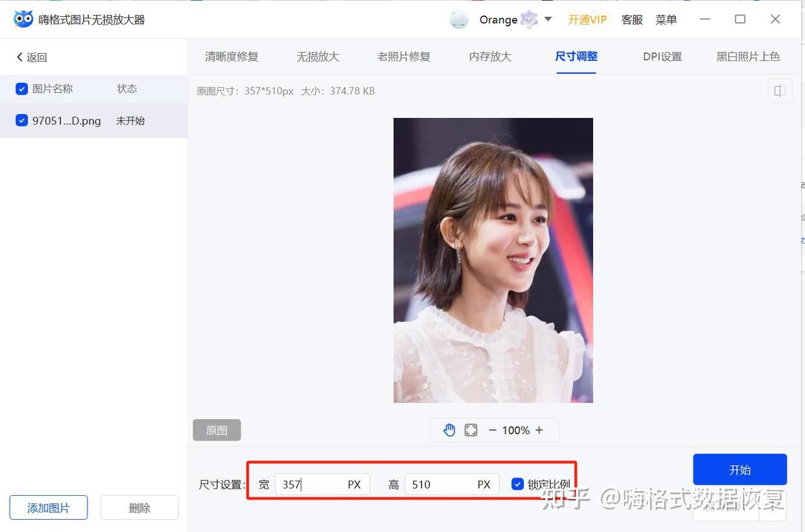Click the 原图 label on the preview
The width and height of the screenshot is (805, 532).
pyautogui.click(x=216, y=430)
